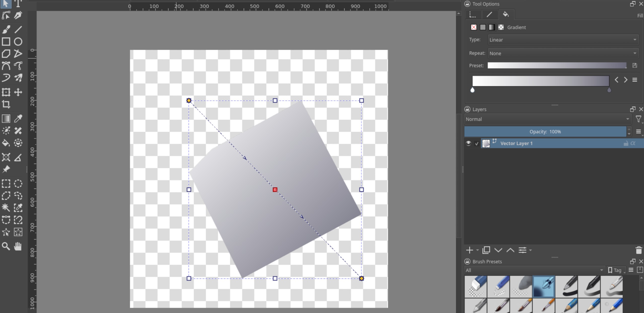Select the Text tool
Screen dimensions: 644x313
18,4
